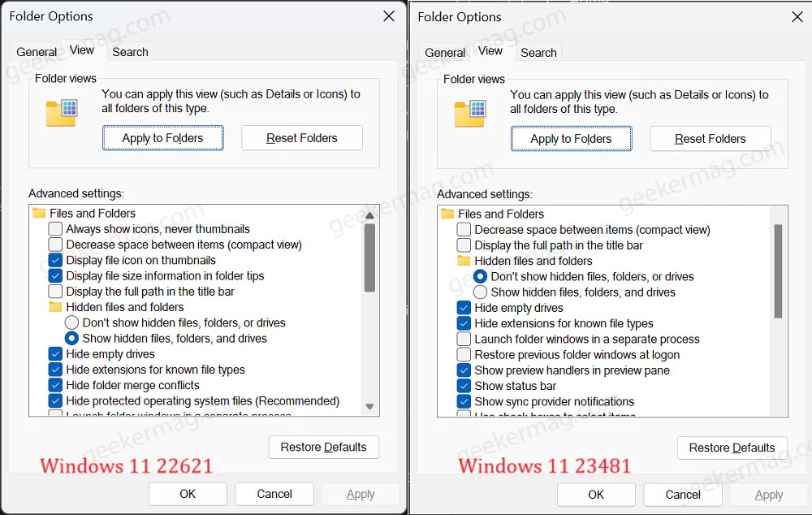
Task: Toggle 'Hide extensions for known file types' left dialog
Action: [x=55, y=370]
